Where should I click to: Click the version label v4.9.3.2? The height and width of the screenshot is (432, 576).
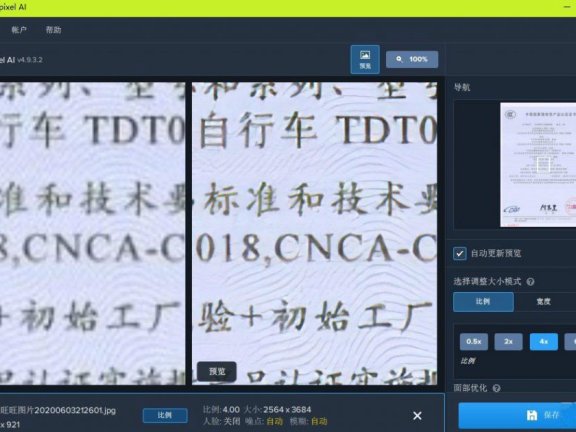(30, 60)
